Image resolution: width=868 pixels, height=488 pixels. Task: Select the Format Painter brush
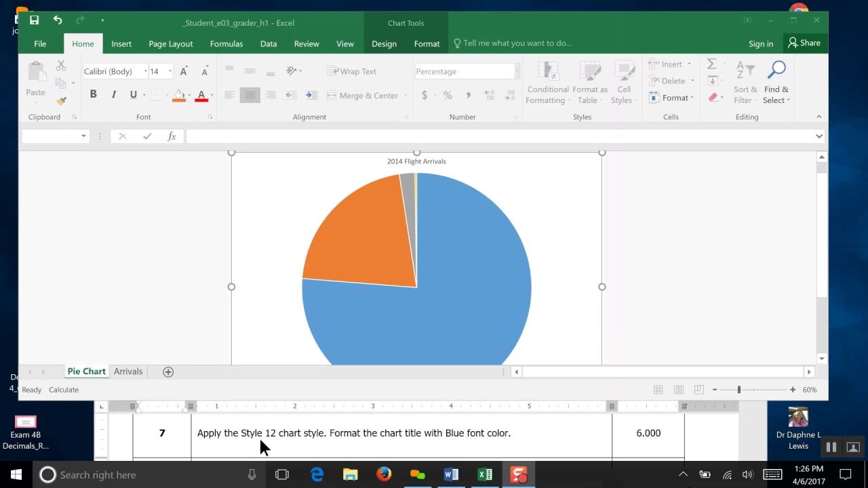pos(61,101)
